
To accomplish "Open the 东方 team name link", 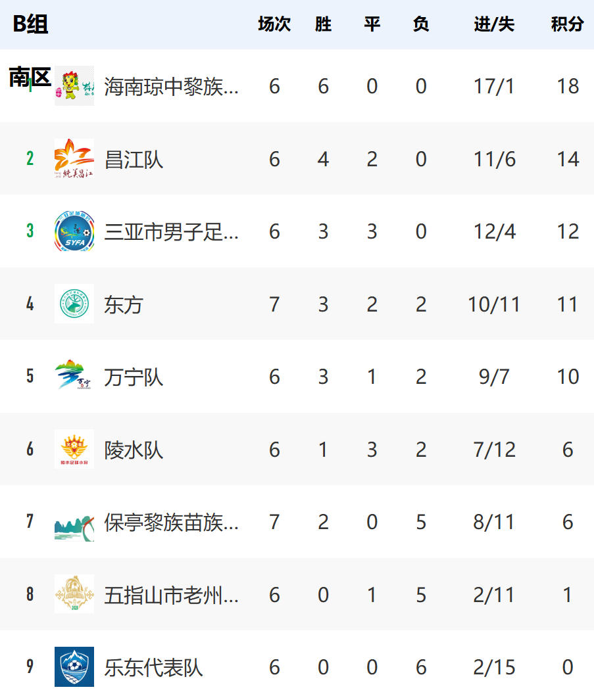I will (x=123, y=304).
